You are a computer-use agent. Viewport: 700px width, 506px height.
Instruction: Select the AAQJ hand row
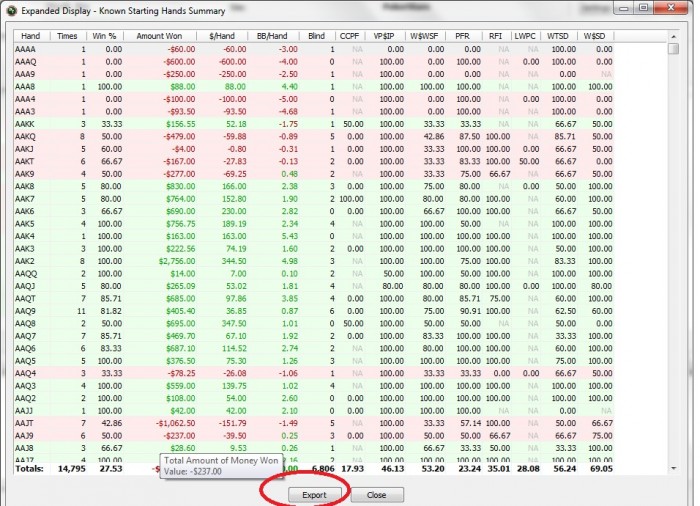pos(314,286)
